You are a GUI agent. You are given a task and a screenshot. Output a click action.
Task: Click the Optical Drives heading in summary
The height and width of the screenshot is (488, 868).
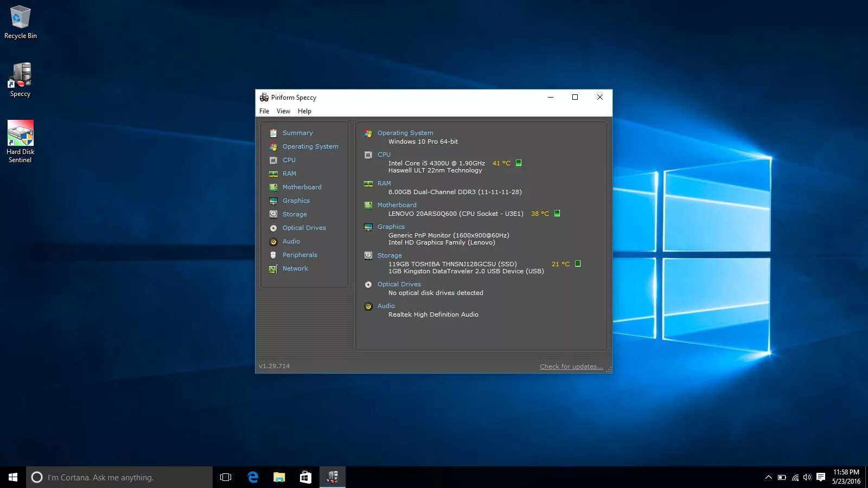(x=399, y=284)
